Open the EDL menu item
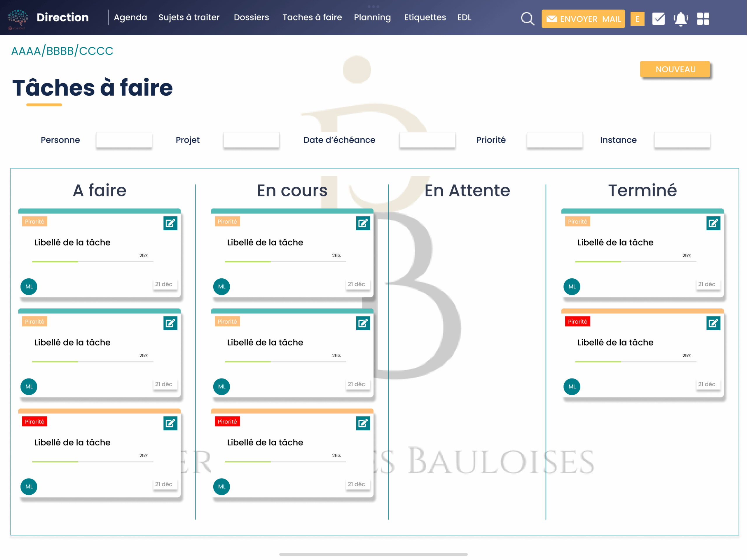 coord(464,17)
